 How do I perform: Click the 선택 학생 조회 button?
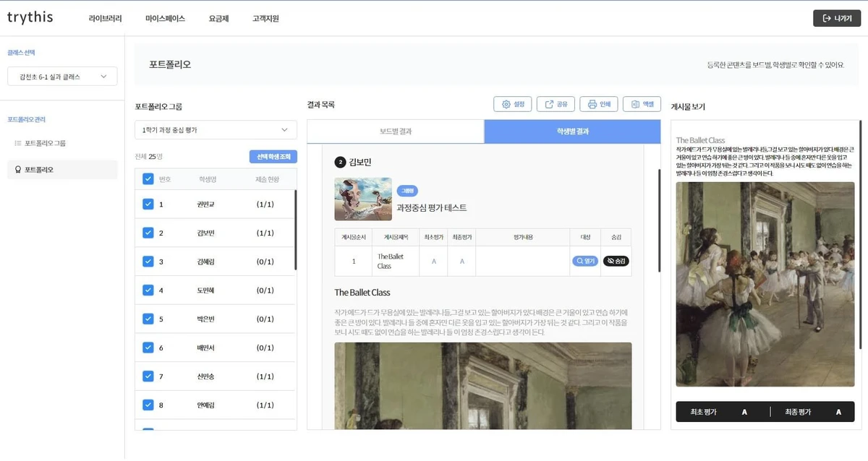coord(273,157)
